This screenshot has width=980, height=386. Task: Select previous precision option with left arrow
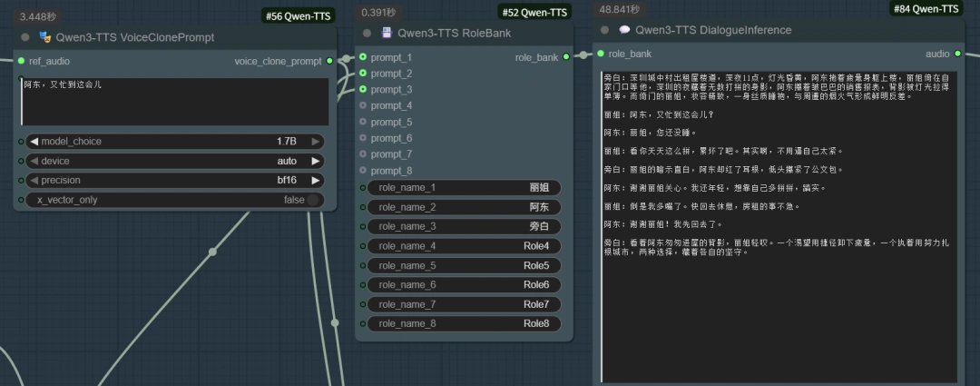click(x=34, y=180)
